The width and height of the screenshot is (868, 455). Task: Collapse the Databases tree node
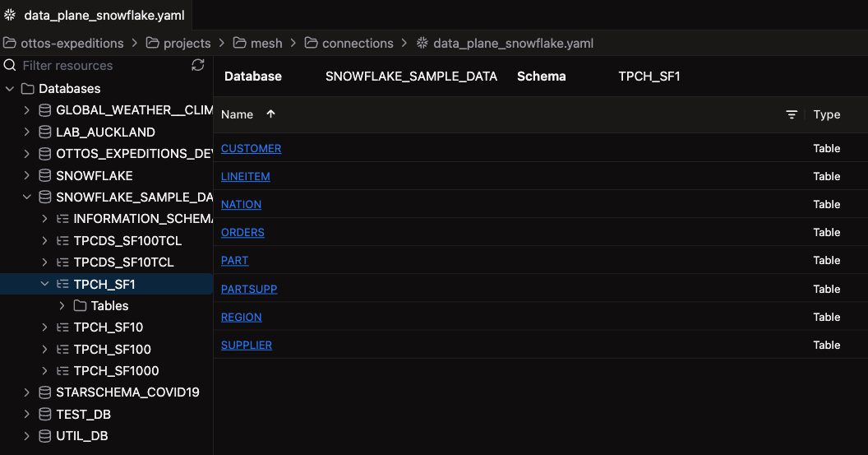(x=9, y=89)
